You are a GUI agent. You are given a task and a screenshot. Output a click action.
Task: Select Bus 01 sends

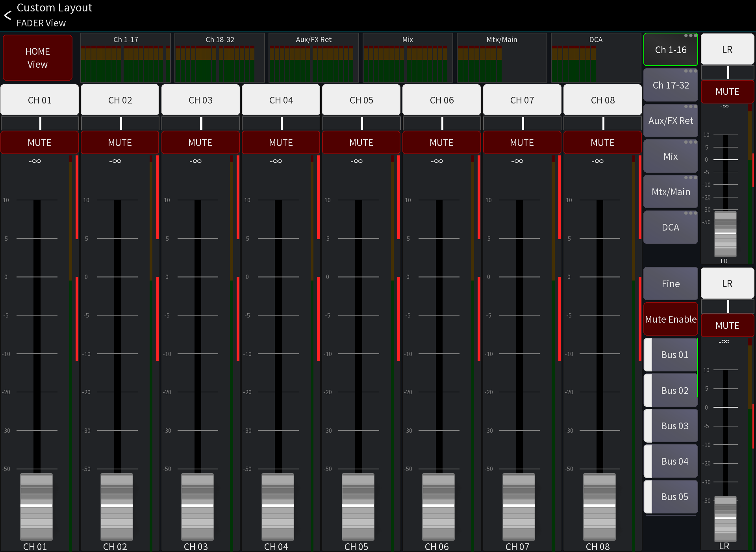pyautogui.click(x=671, y=354)
